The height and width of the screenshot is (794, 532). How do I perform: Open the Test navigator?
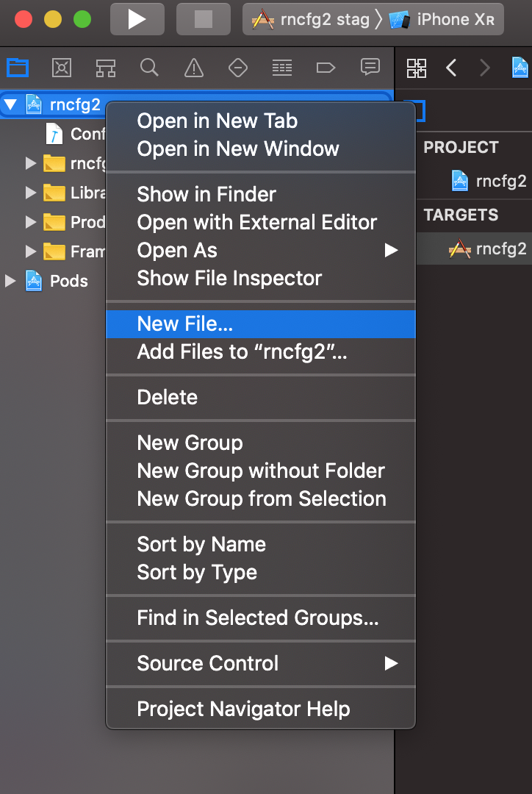(x=237, y=67)
